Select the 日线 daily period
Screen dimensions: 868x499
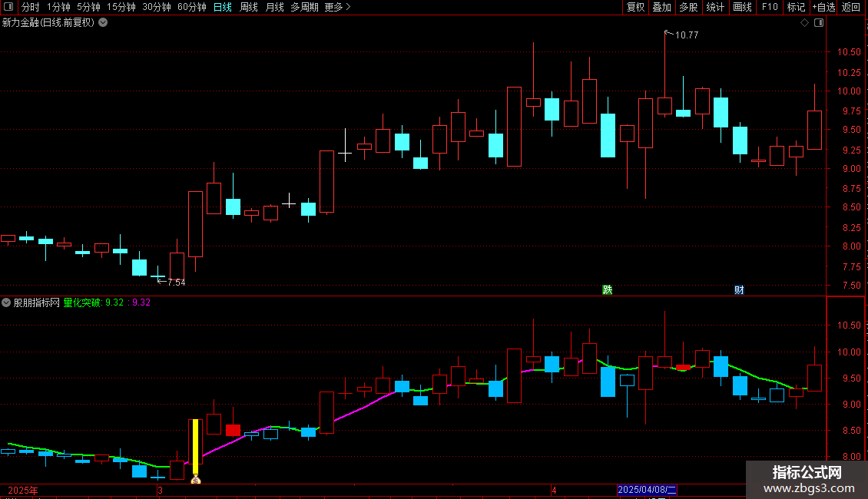(x=223, y=7)
